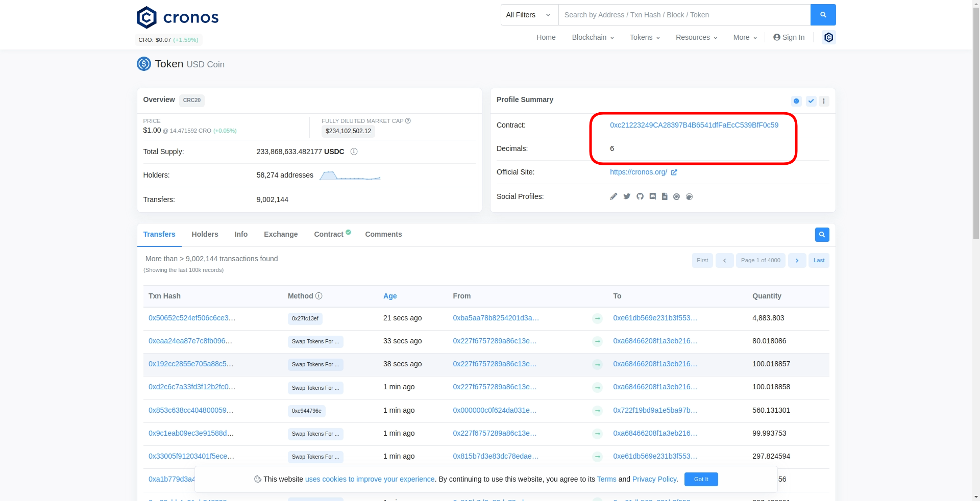
Task: Click green arrow icon in 560.131301 row
Action: (x=597, y=411)
